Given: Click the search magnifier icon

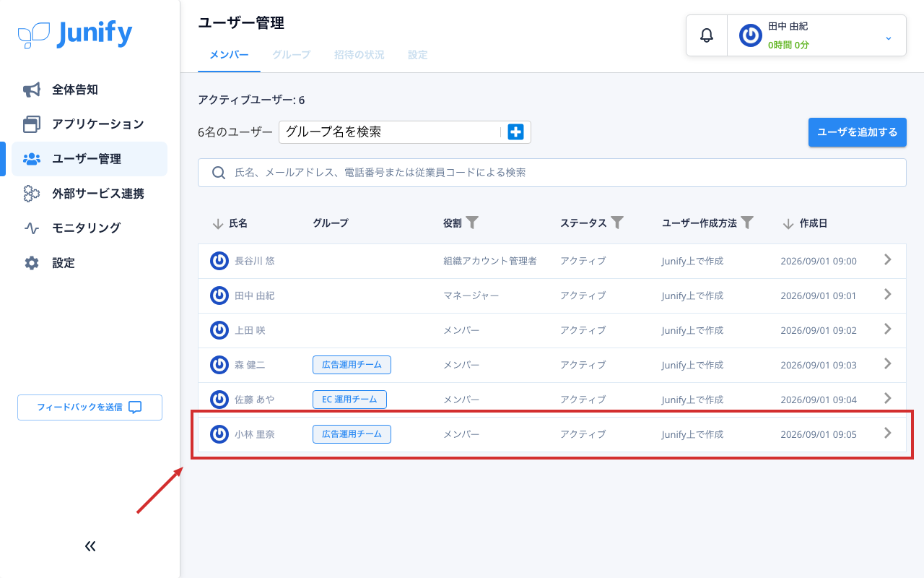Looking at the screenshot, I should 219,173.
